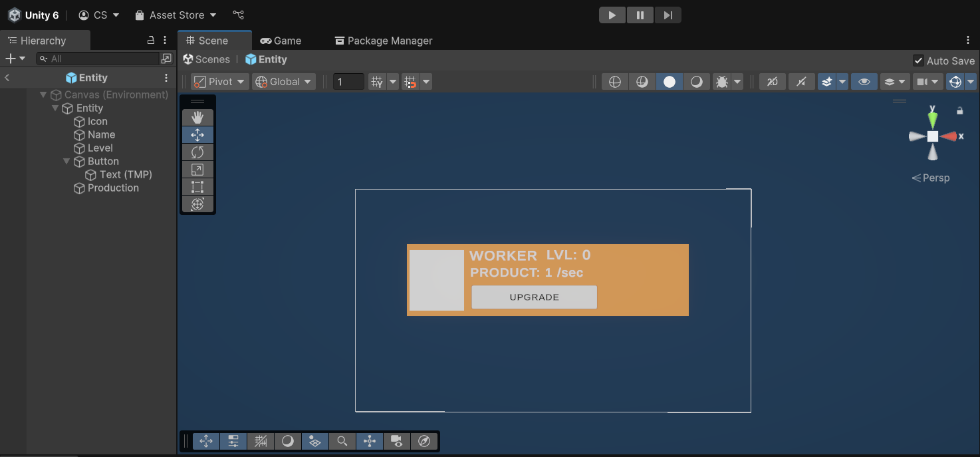Switch to the Game tab

pos(281,41)
